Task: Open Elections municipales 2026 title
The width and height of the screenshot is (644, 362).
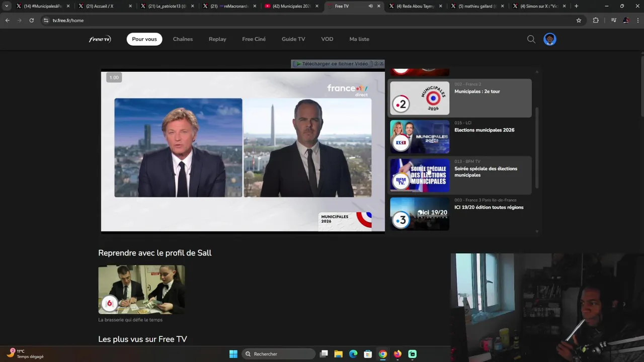Action: tap(484, 130)
